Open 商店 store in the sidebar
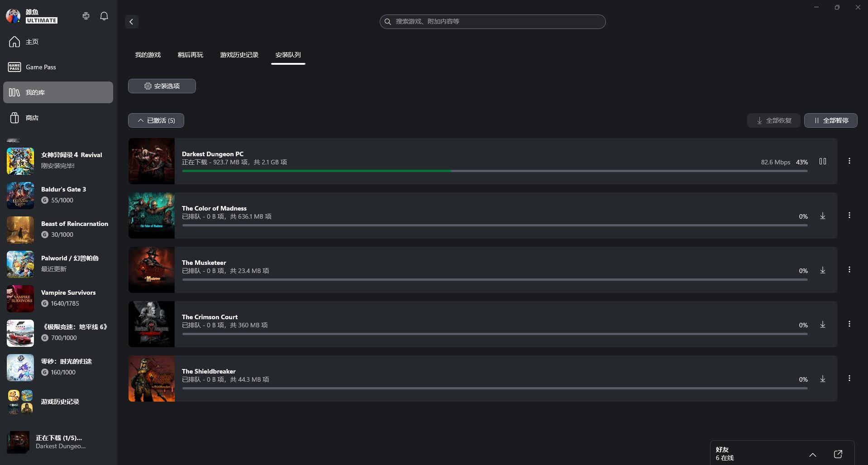Image resolution: width=868 pixels, height=465 pixels. pyautogui.click(x=58, y=118)
